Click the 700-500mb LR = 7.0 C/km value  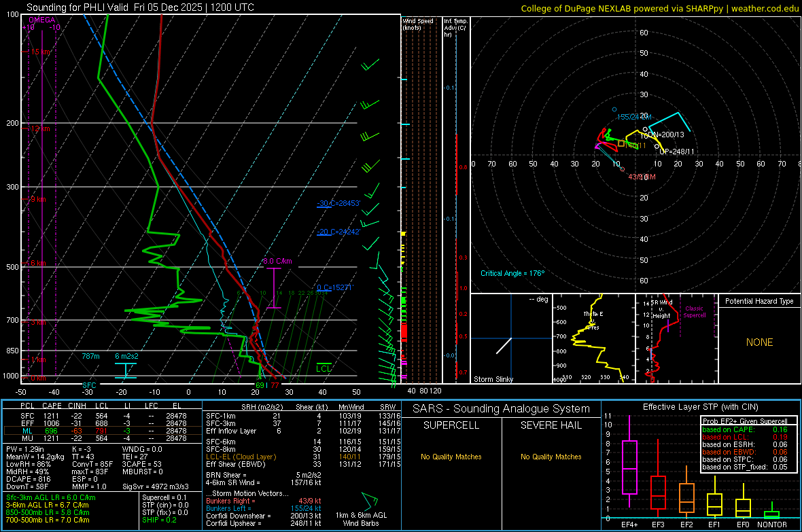[x=48, y=520]
